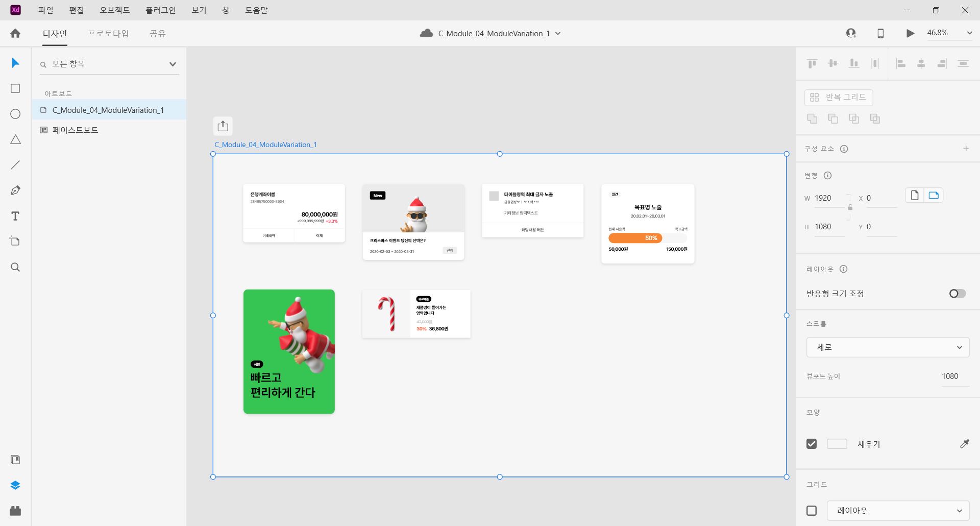Select the Polygon triangle tool
980x526 pixels.
tap(15, 139)
